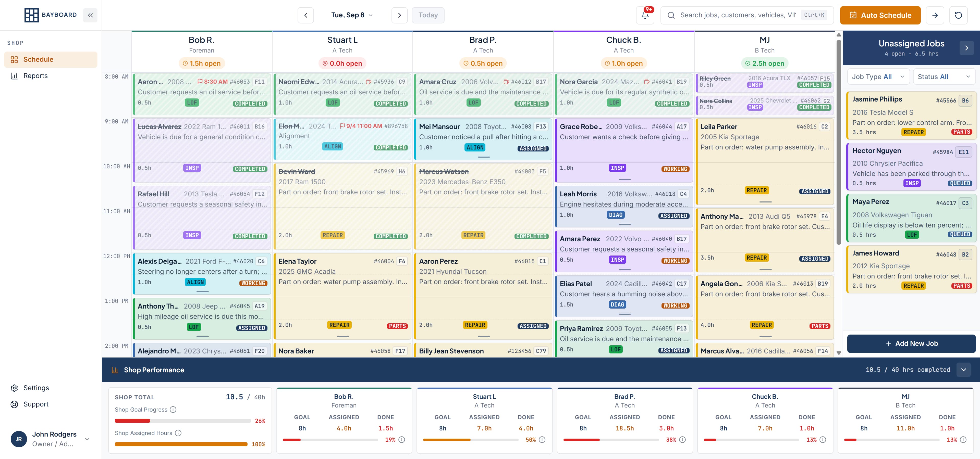Click flag icon on Aaron 8:30 AM job

click(200, 82)
